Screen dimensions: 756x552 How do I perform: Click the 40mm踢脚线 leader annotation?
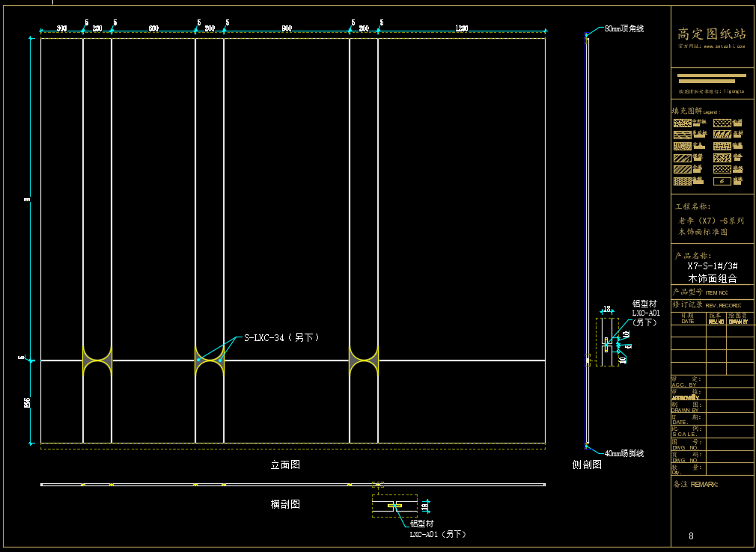pyautogui.click(x=624, y=453)
